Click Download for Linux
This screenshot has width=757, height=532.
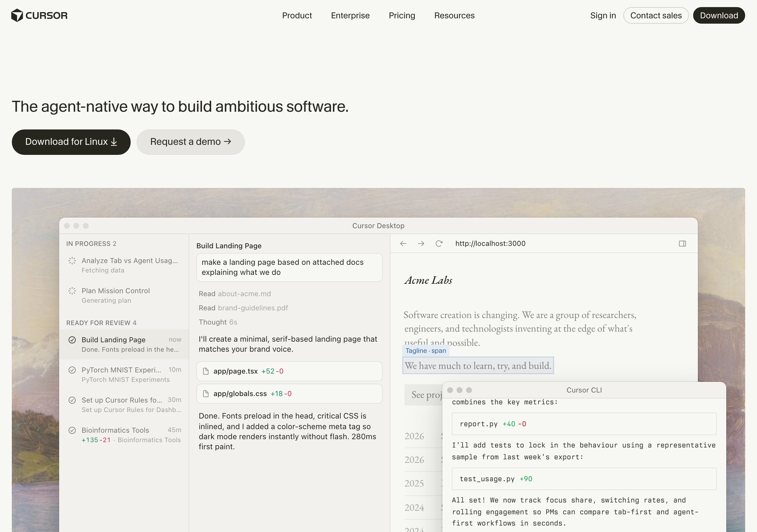coord(71,142)
